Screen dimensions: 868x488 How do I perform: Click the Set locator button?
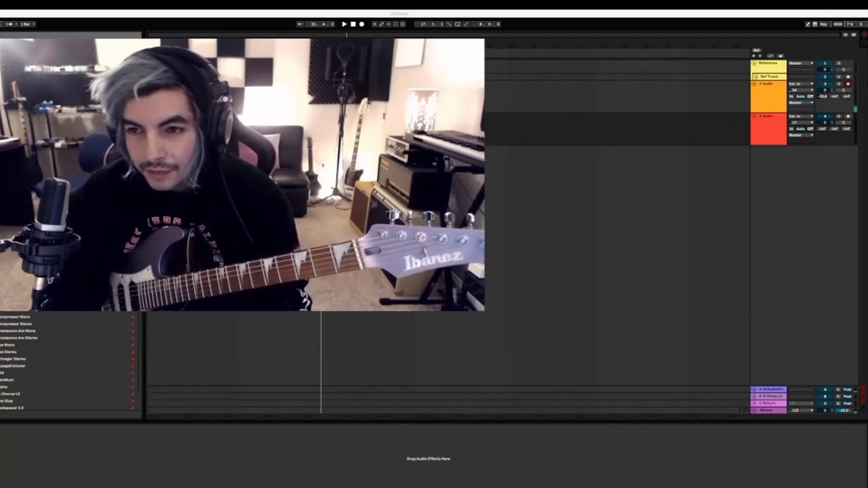(x=757, y=50)
